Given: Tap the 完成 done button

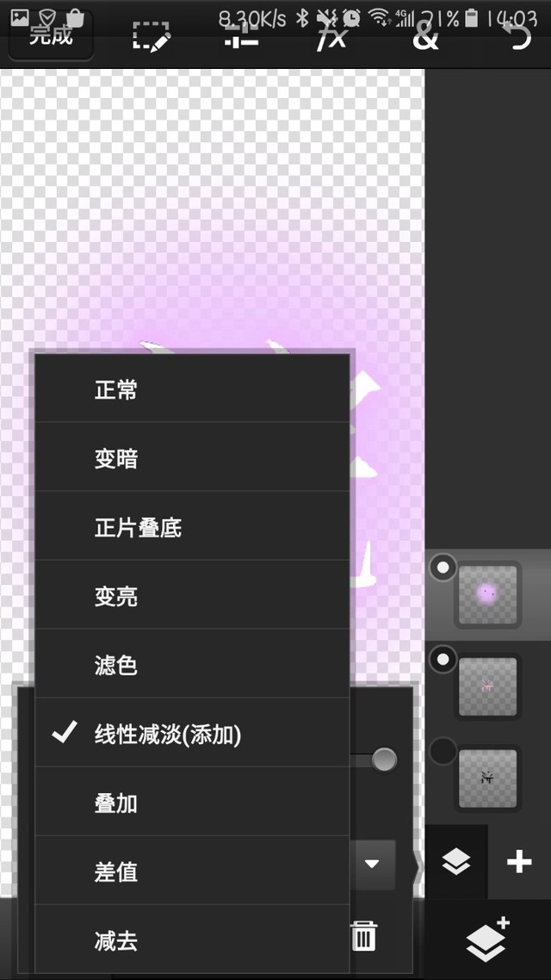Looking at the screenshot, I should (51, 36).
